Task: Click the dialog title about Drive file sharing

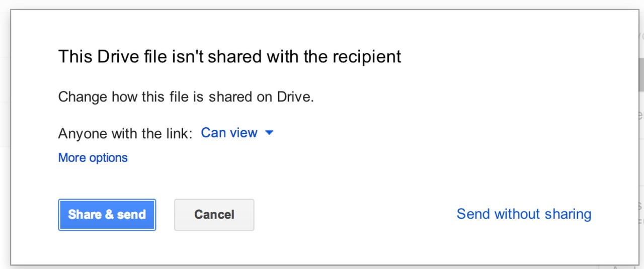Action: pyautogui.click(x=229, y=57)
